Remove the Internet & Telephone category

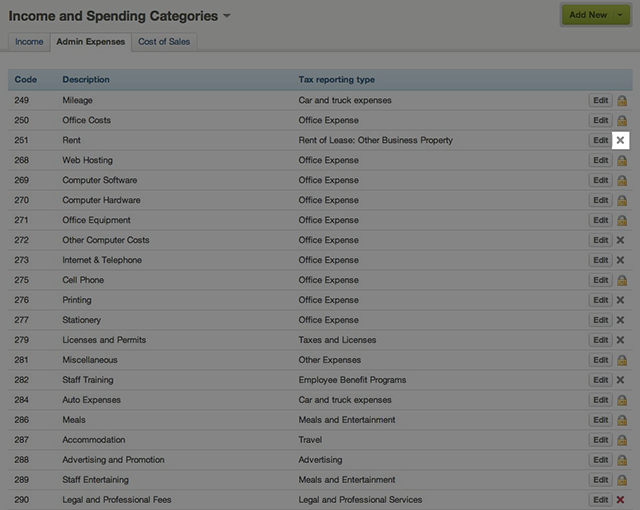click(x=620, y=260)
